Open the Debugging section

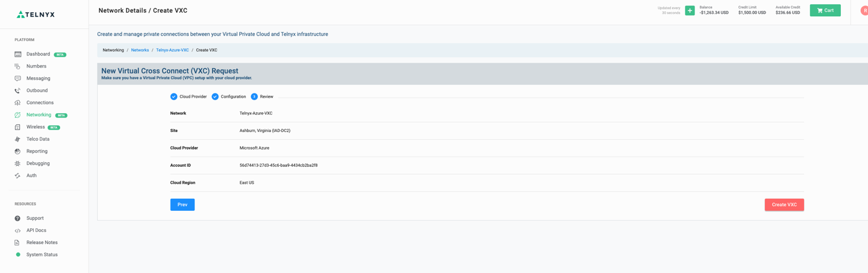click(38, 163)
